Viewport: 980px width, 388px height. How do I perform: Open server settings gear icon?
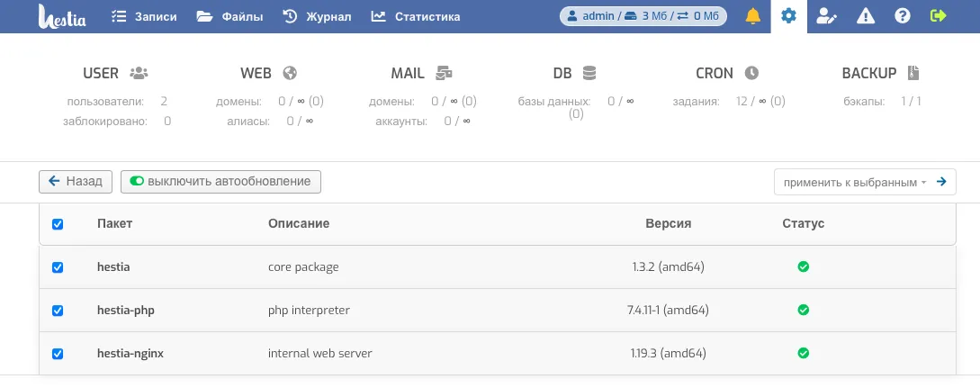789,16
